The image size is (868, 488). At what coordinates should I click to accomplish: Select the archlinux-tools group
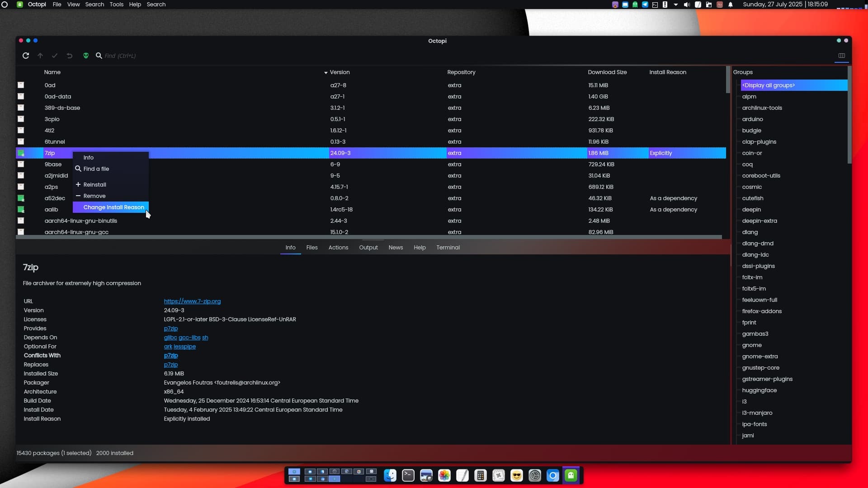762,108
